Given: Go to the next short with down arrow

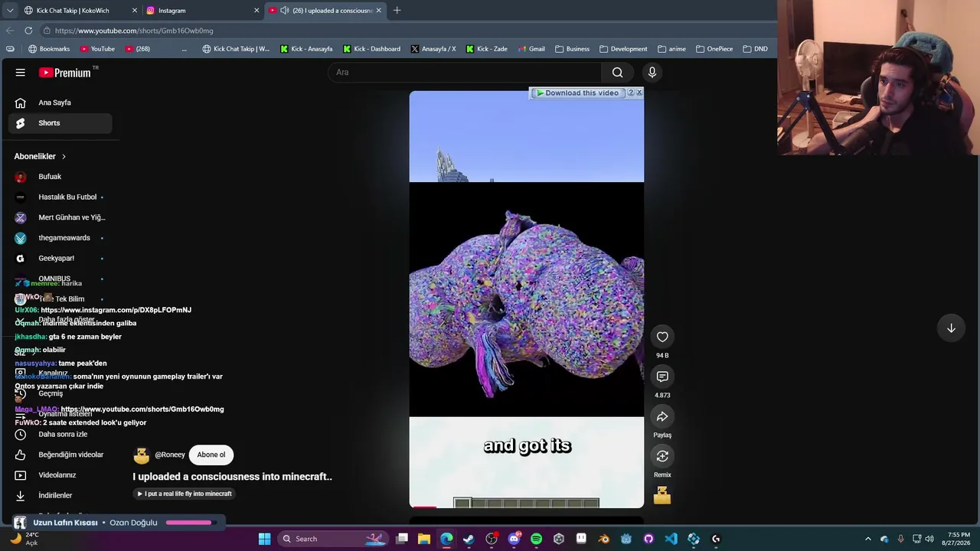Looking at the screenshot, I should tap(951, 328).
